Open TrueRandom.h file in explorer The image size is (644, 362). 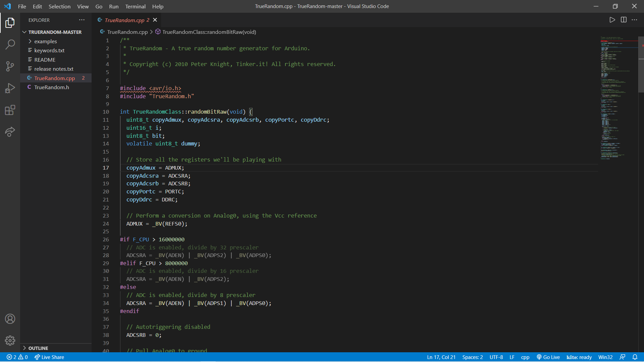[x=51, y=87]
